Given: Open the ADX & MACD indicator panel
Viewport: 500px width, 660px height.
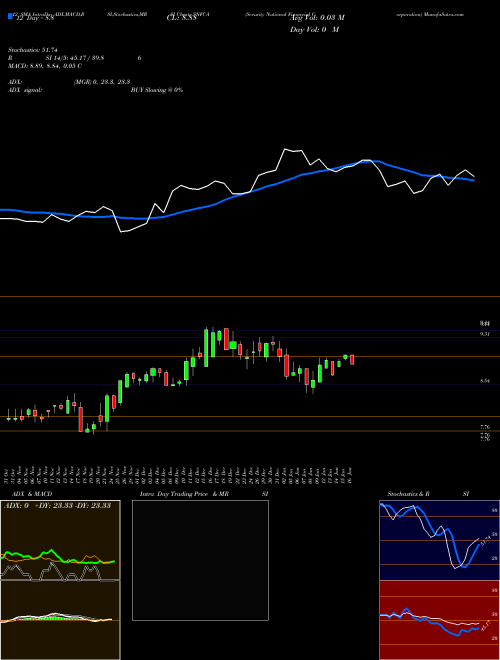Looking at the screenshot, I should click(60, 580).
